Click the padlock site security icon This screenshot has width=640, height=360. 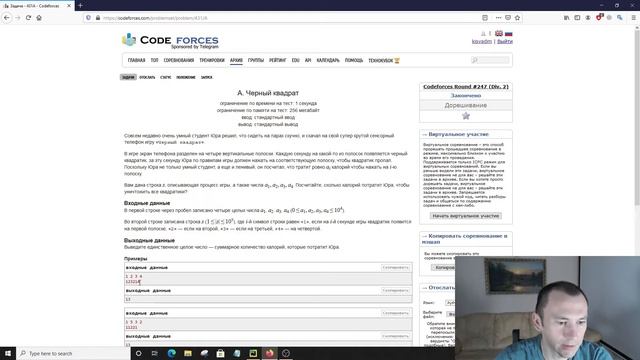(98, 18)
